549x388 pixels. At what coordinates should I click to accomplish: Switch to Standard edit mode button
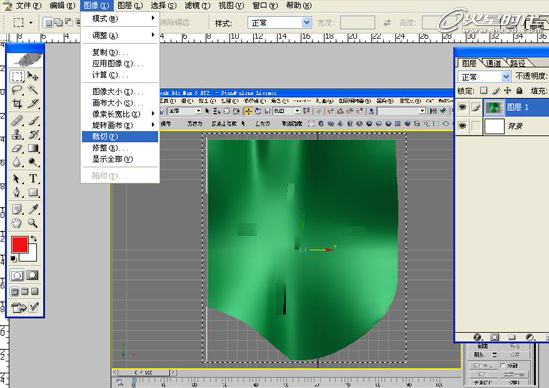[17, 276]
